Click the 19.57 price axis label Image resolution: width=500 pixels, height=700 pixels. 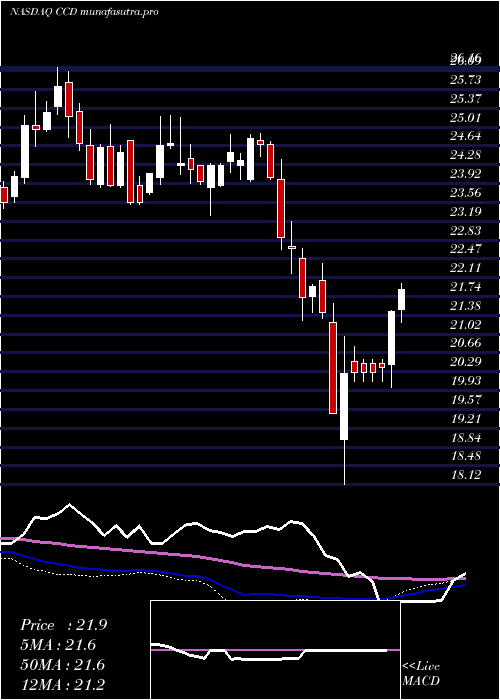coord(466,399)
